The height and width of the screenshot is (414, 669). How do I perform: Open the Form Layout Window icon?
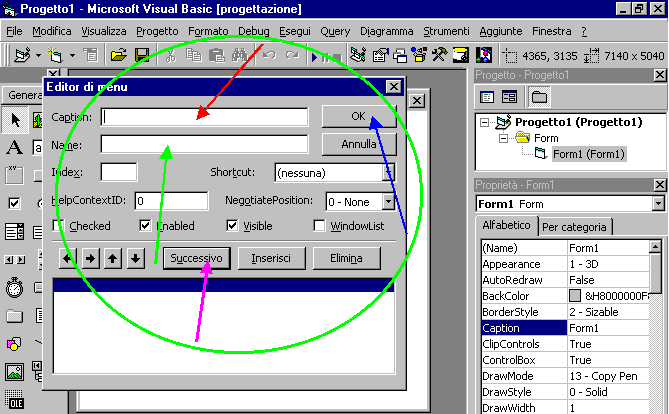click(400, 55)
